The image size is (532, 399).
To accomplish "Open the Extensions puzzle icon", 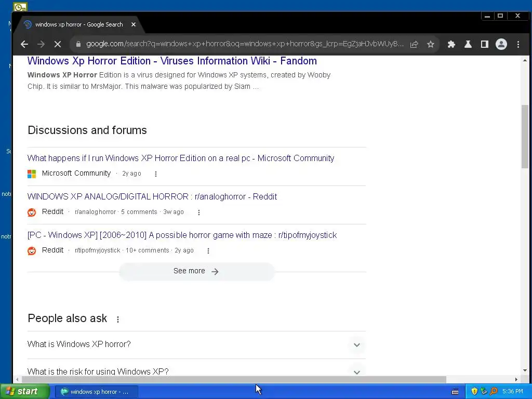I will click(451, 44).
